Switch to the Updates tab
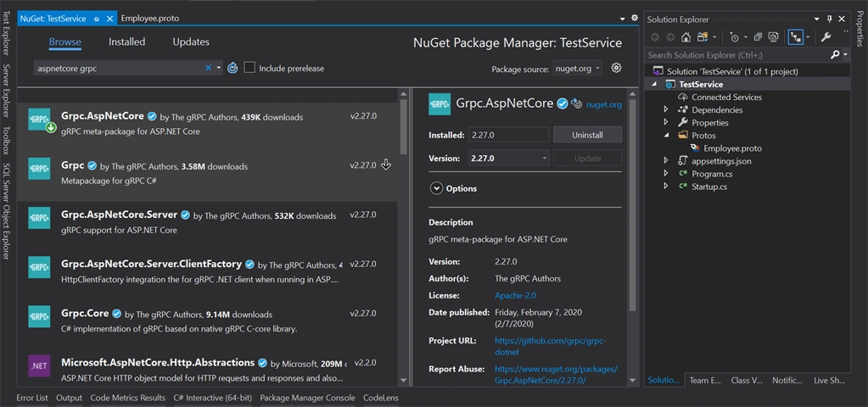The width and height of the screenshot is (868, 407). tap(191, 42)
